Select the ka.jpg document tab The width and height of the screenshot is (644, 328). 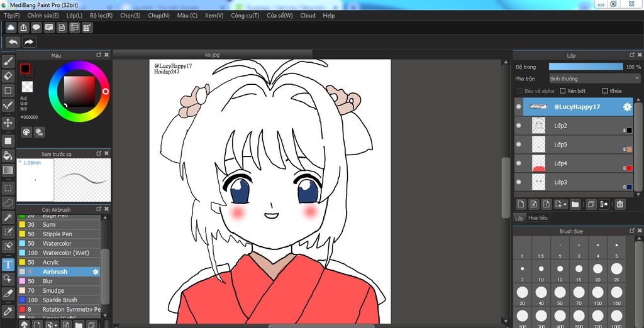click(213, 54)
